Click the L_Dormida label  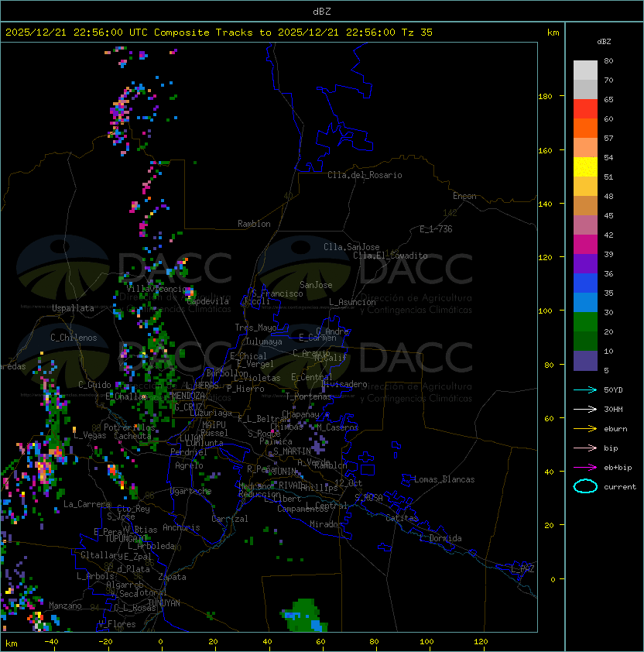coord(440,538)
